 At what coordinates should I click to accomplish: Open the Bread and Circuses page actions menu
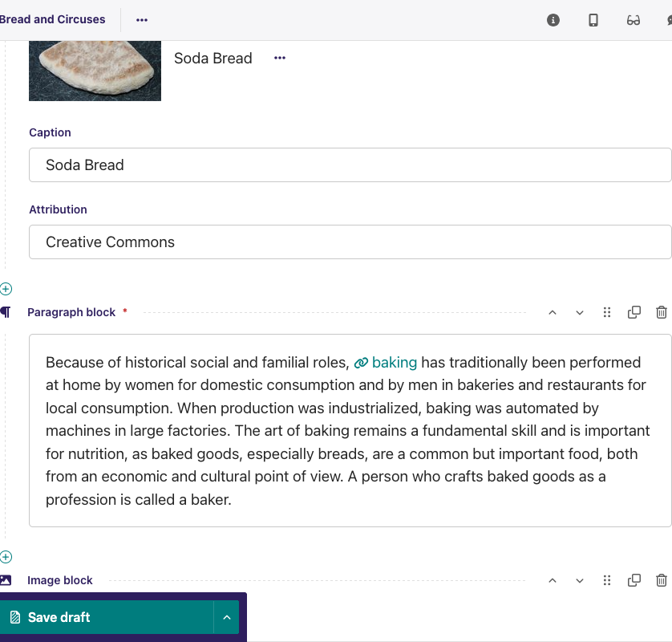click(142, 20)
